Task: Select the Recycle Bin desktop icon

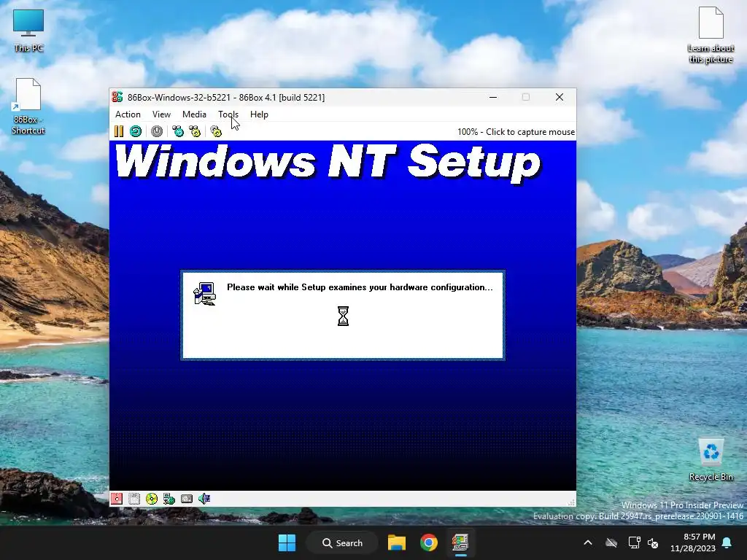Action: [x=711, y=460]
